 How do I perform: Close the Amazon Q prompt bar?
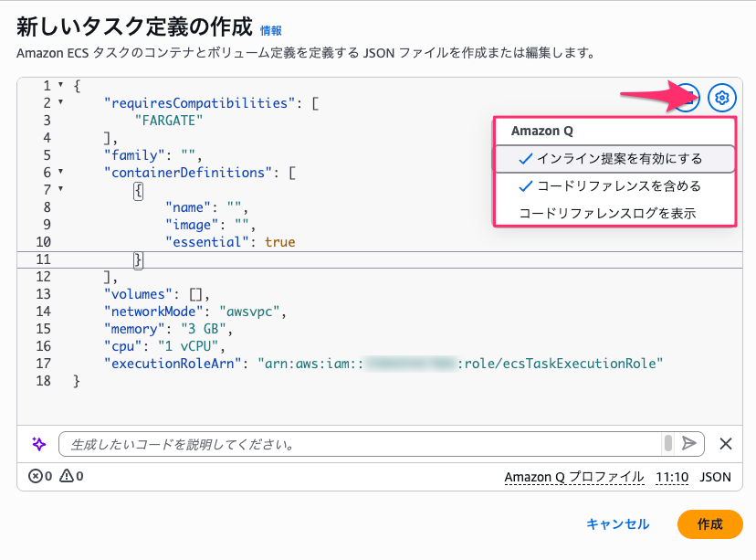pos(726,443)
